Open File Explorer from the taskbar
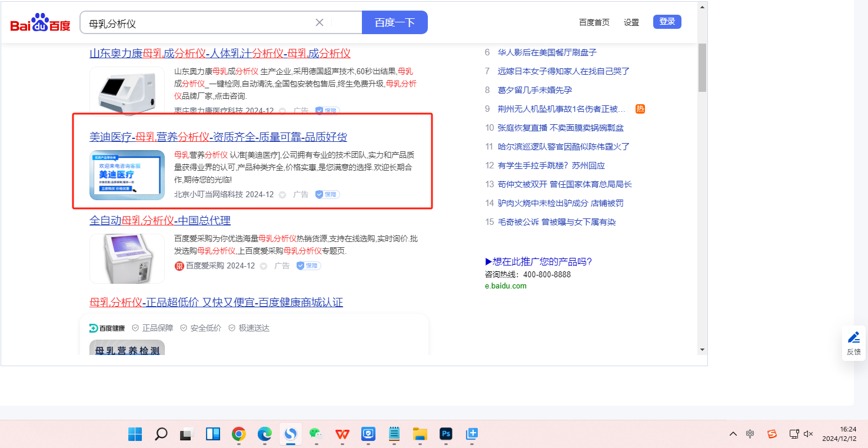Screen dimensions: 868x448 tap(420, 434)
